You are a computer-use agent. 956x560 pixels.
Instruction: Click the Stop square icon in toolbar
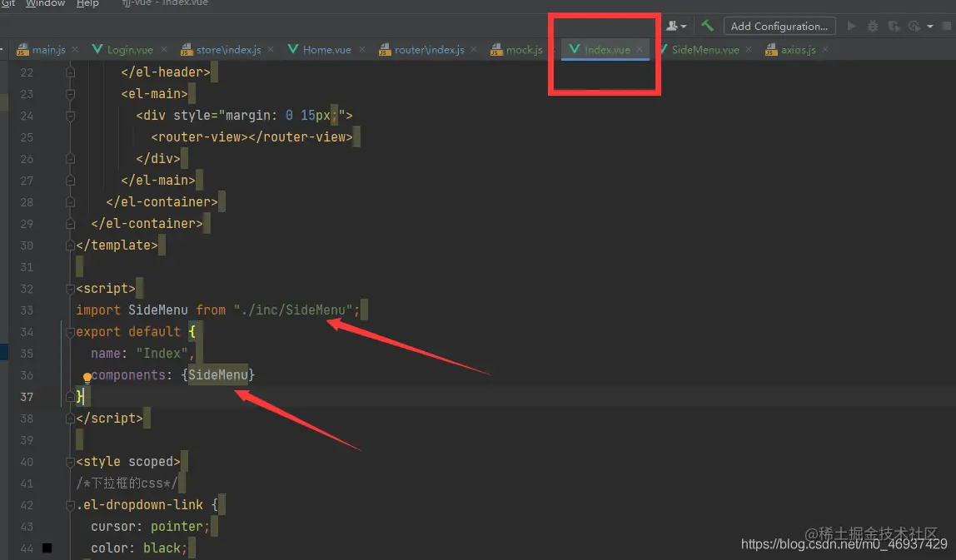(947, 26)
